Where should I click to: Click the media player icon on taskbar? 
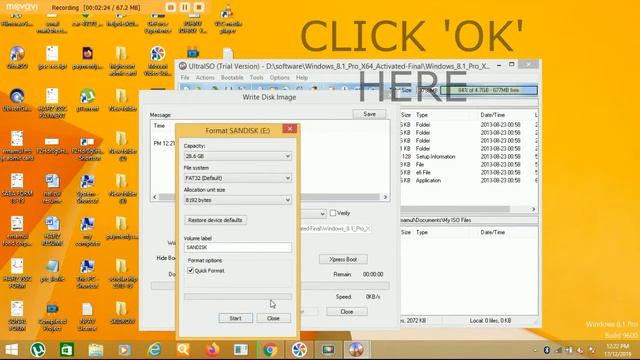pyautogui.click(x=124, y=350)
